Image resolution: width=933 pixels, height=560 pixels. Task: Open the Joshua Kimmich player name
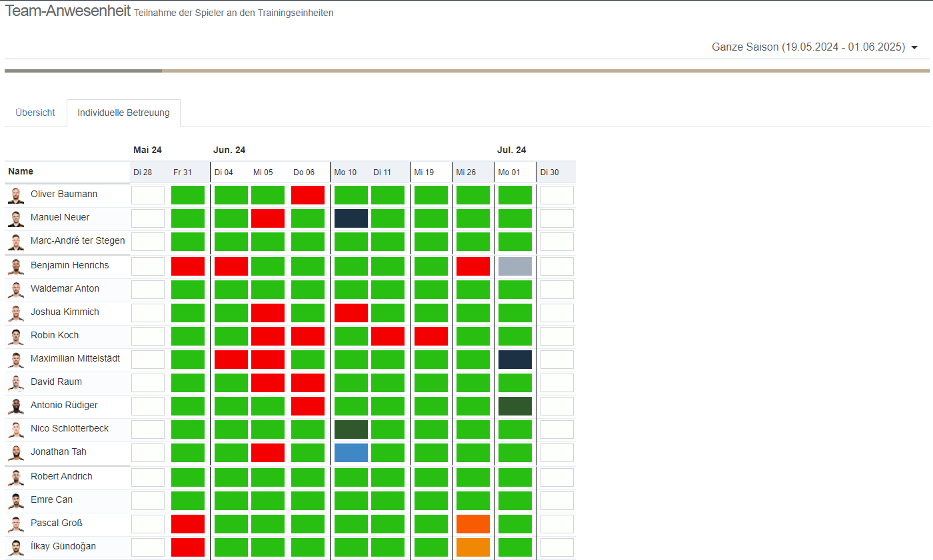coord(65,312)
